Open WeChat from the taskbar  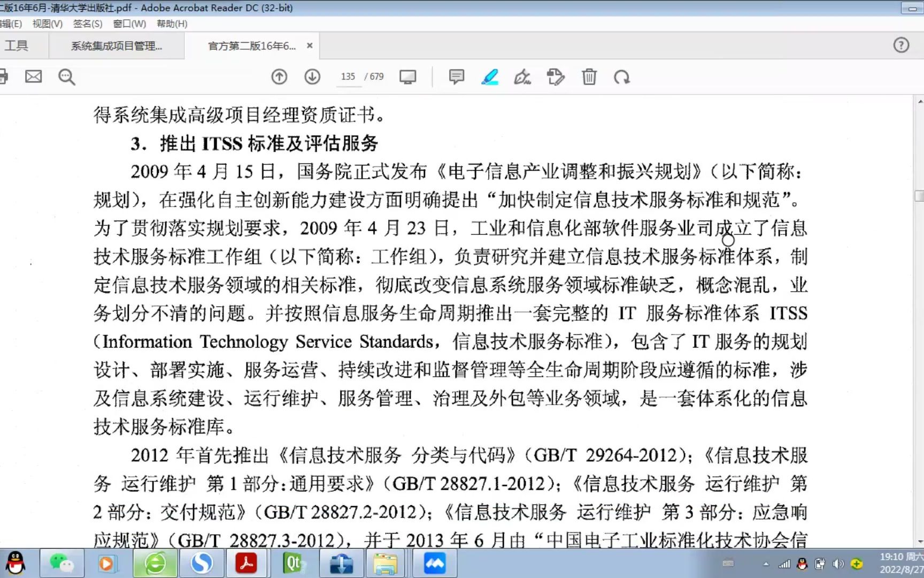[61, 563]
